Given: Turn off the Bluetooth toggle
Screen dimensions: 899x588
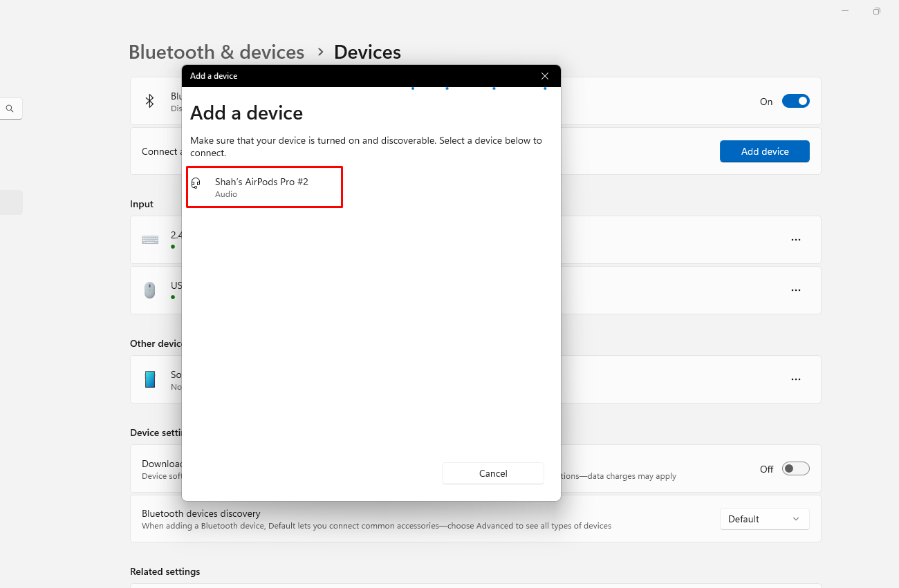Looking at the screenshot, I should click(795, 102).
